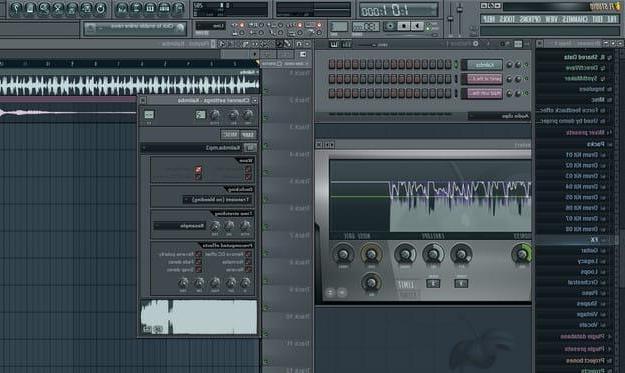The image size is (625, 373).
Task: Toggle Fade stereo checkbox
Action: coord(198,262)
